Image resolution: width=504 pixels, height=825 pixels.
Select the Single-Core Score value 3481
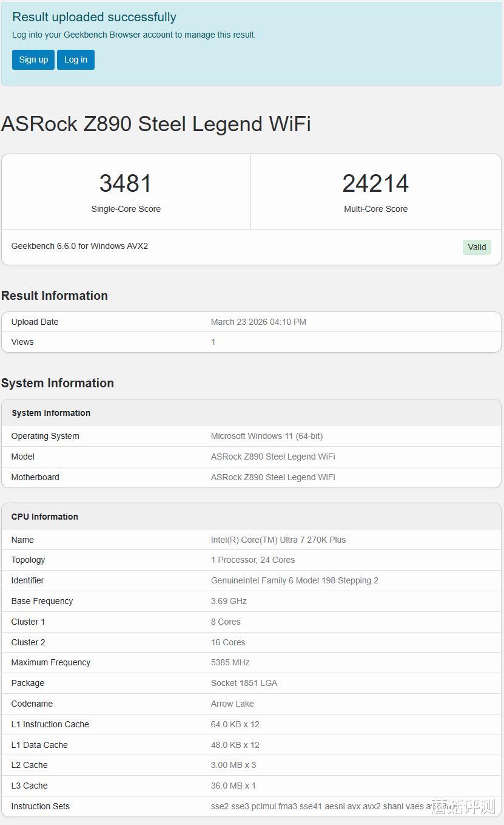tap(126, 183)
